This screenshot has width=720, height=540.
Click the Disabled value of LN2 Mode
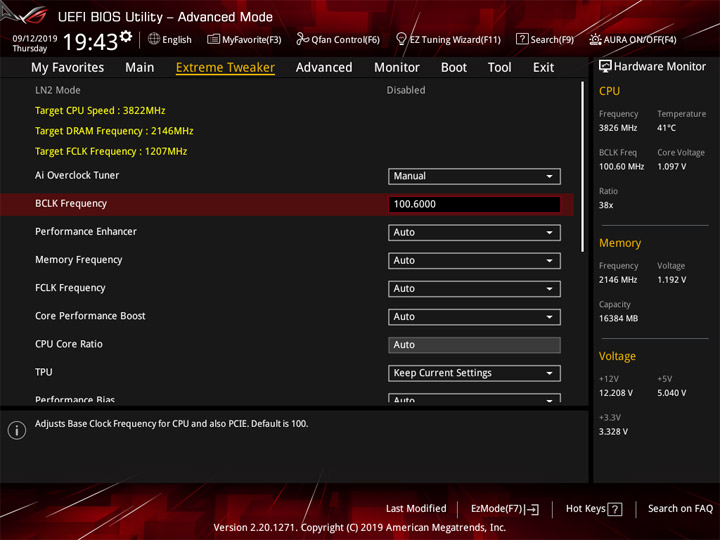[406, 90]
